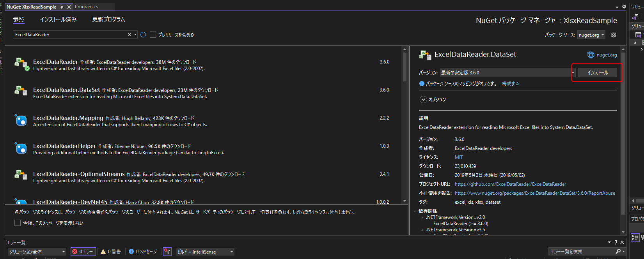This screenshot has height=259, width=644.
Task: Click the ExcelDataReader.DataSet package icon in list
Action: point(21,91)
